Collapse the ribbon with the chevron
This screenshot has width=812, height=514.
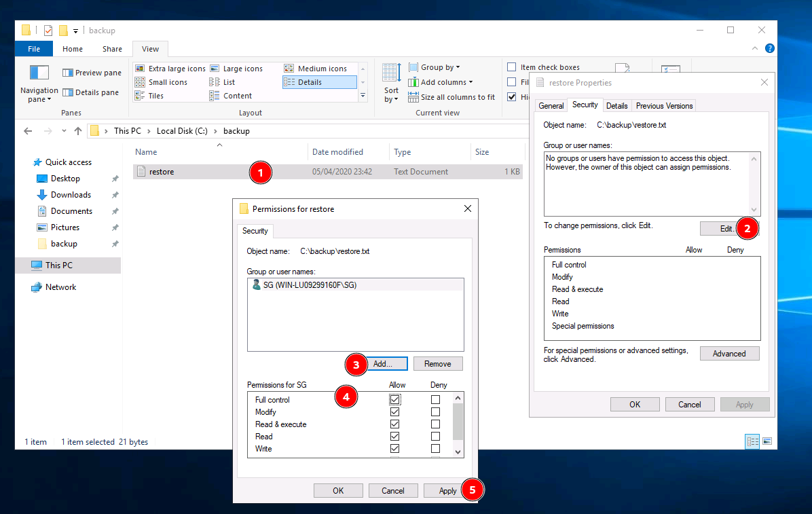point(755,48)
